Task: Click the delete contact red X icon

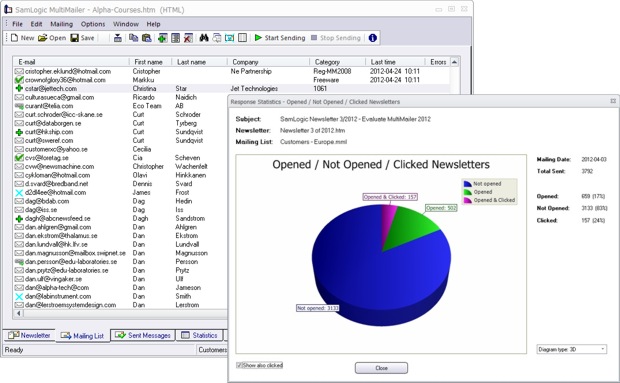Action: pos(188,38)
